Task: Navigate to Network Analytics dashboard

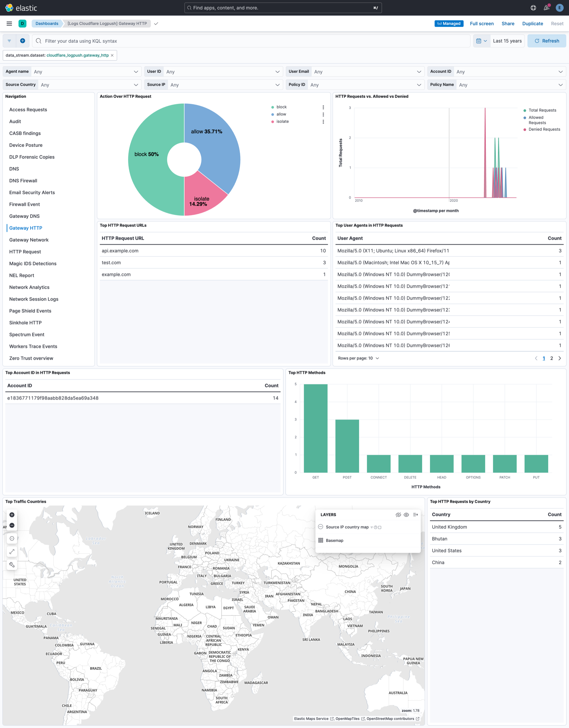Action: 29,287
